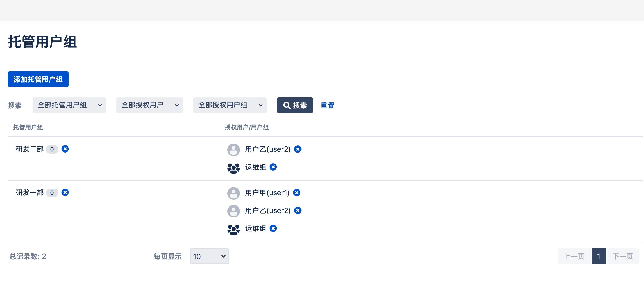
Task: Click the 添加托管用户组 button
Action: (x=38, y=79)
